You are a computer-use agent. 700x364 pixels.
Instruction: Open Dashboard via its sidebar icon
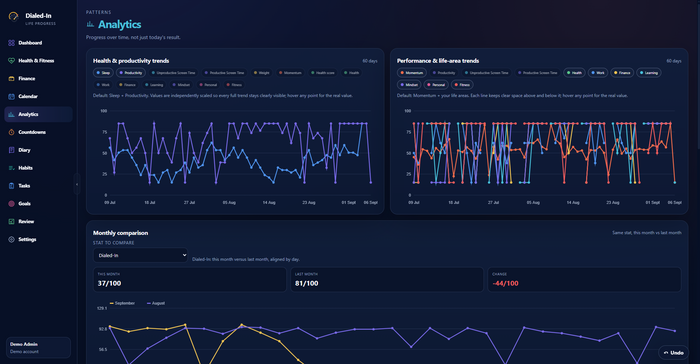(11, 43)
